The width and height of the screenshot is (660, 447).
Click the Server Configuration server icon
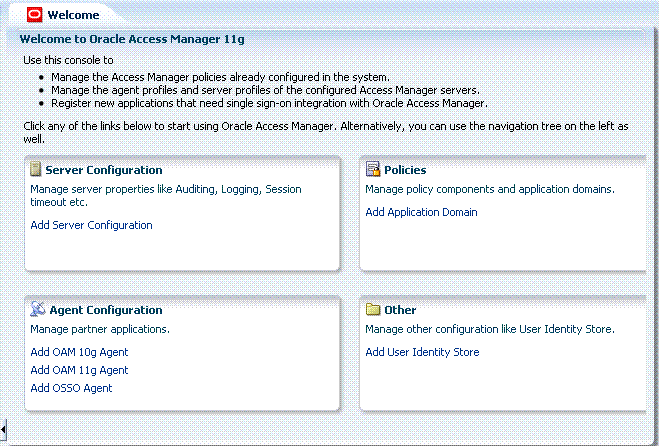pyautogui.click(x=36, y=169)
